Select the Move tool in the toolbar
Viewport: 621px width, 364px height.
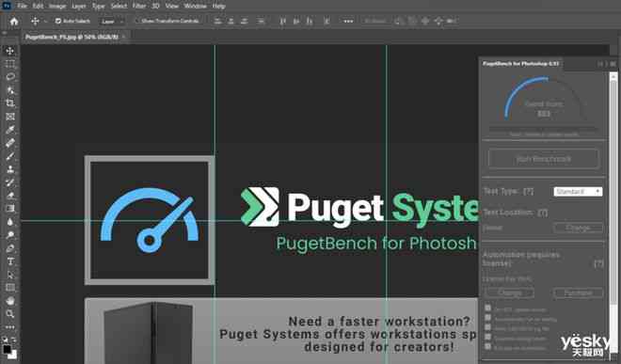(x=10, y=51)
